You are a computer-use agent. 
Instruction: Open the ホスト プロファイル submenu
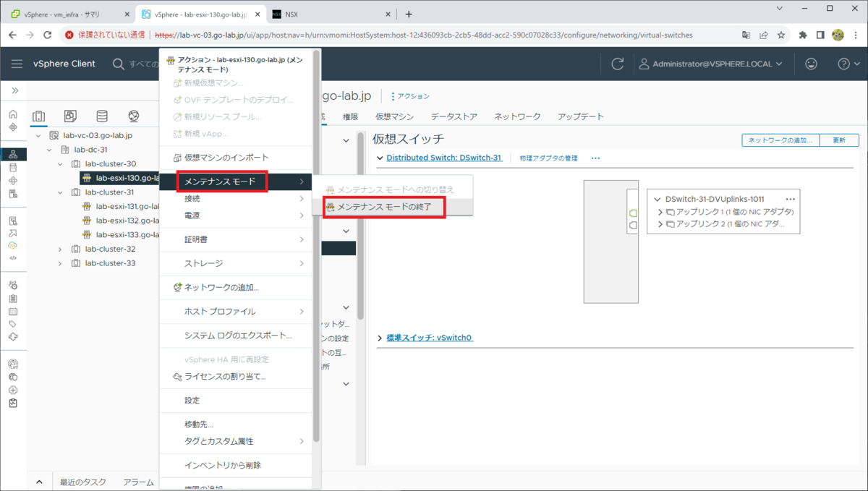coord(237,312)
